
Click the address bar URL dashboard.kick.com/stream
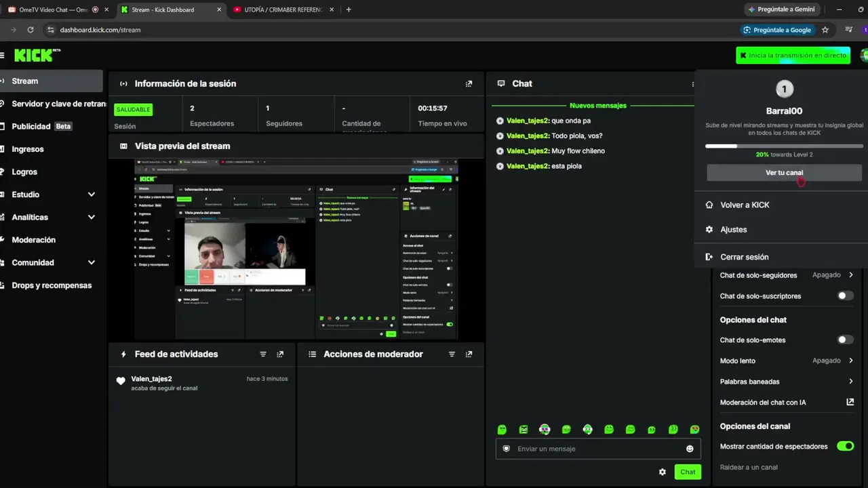coord(100,30)
